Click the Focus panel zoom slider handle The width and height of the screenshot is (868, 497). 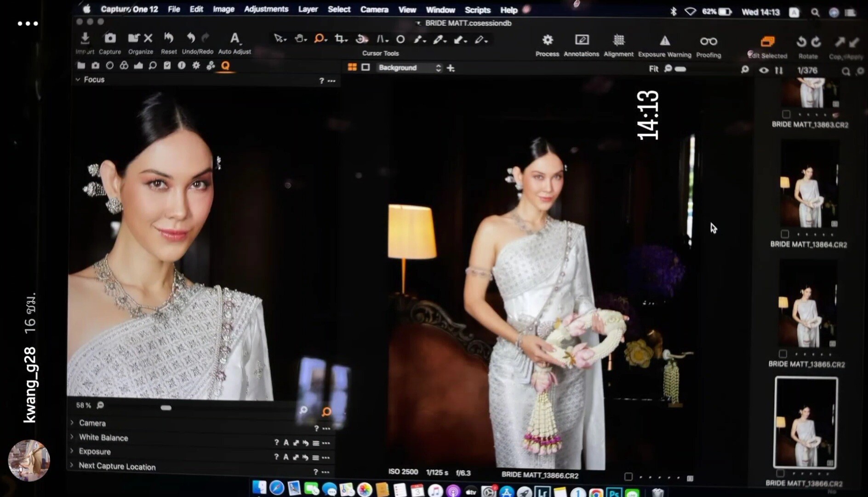(166, 408)
